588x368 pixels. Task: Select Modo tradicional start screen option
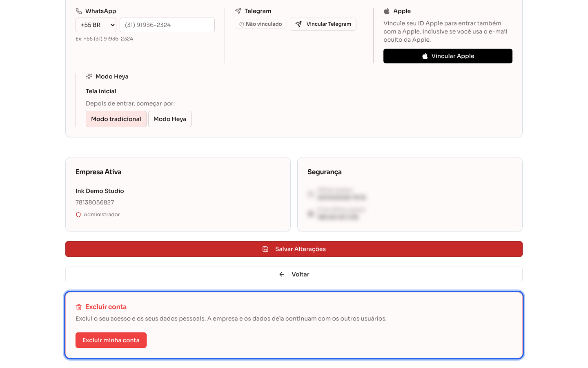pos(116,119)
